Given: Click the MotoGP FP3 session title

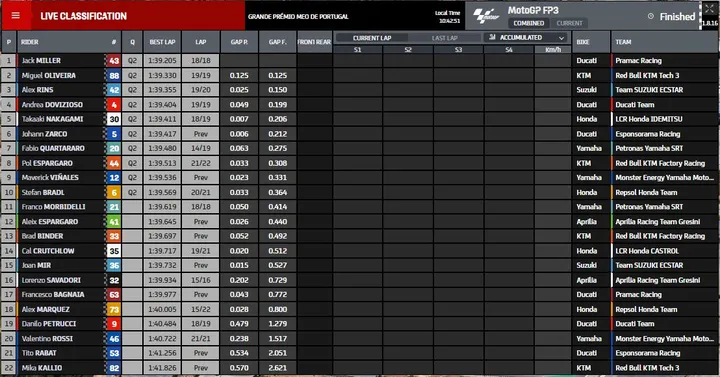Looking at the screenshot, I should click(533, 10).
